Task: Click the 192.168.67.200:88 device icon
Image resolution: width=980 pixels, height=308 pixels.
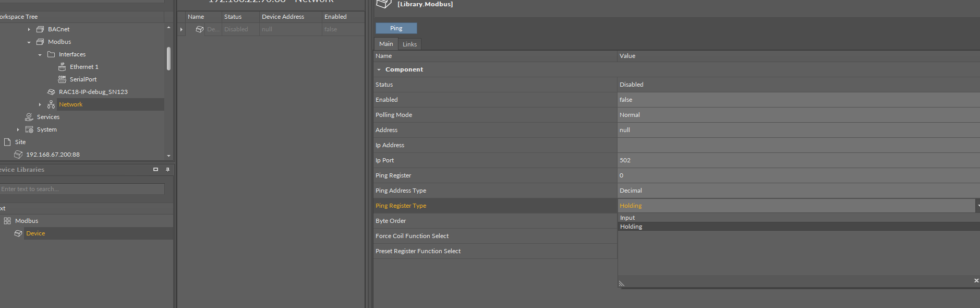Action: [x=18, y=155]
